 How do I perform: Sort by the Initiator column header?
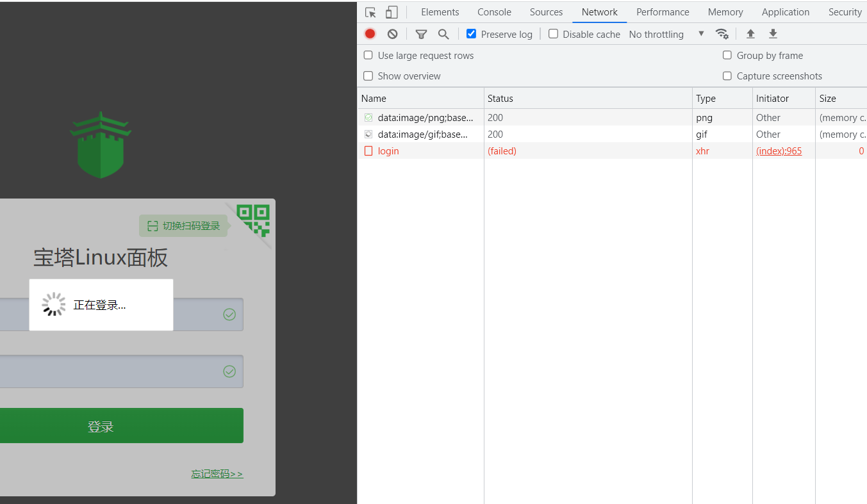pos(784,99)
